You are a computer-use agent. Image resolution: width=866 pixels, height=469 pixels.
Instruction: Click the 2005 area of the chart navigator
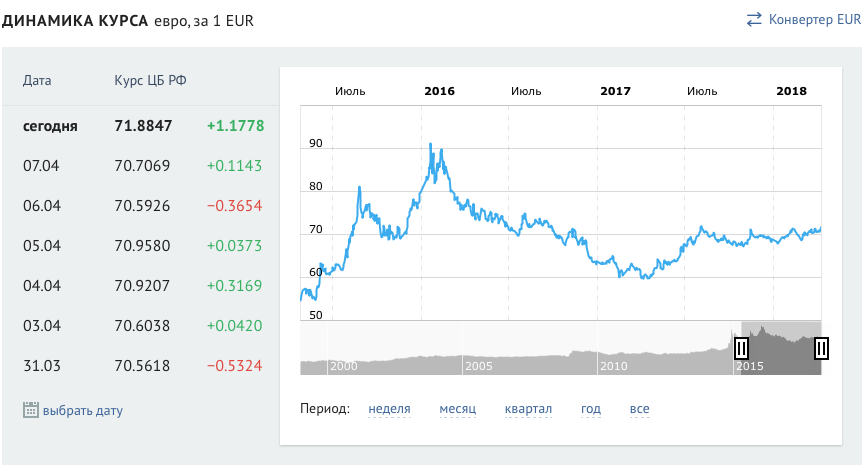[x=478, y=366]
